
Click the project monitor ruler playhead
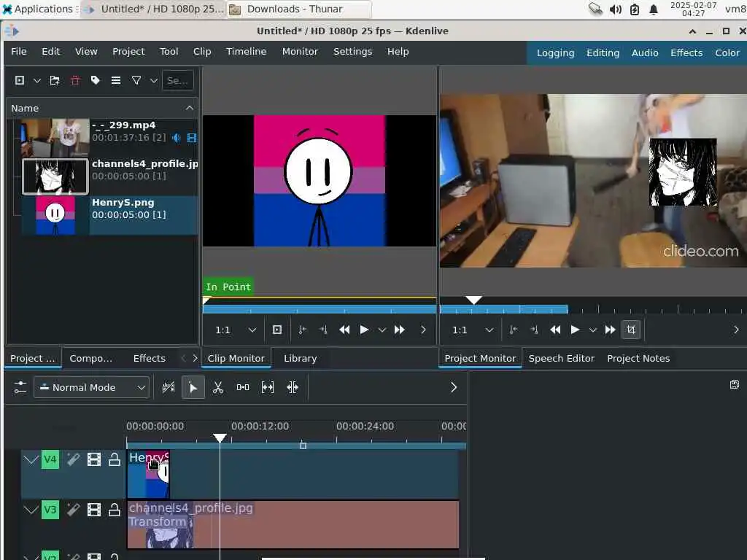point(473,300)
